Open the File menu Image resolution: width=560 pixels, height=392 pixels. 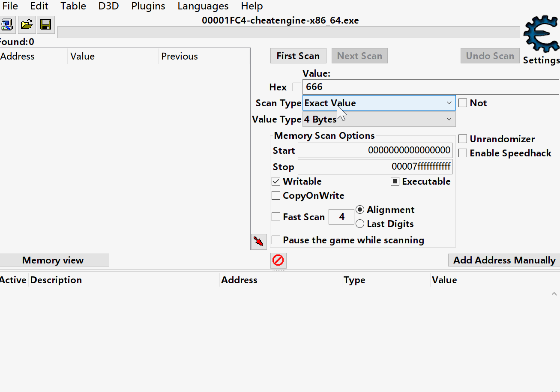[10, 6]
